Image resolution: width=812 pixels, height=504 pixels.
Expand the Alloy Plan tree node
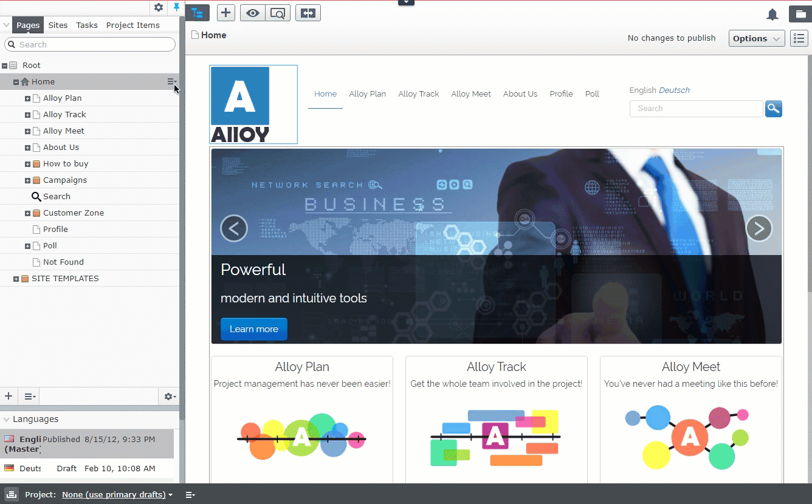coord(27,98)
